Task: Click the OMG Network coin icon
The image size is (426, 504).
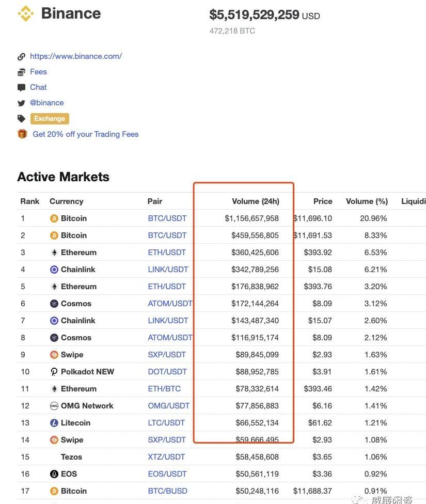Action: coord(54,406)
